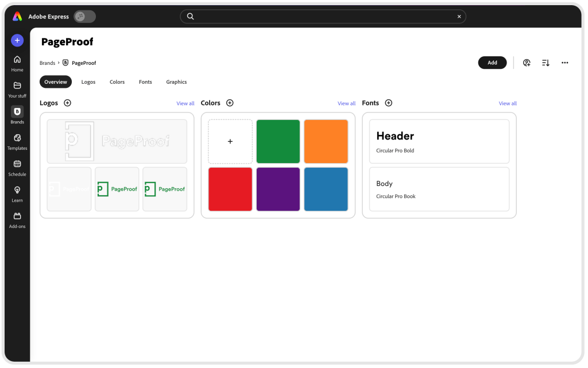The height and width of the screenshot is (368, 588).
Task: Toggle the switch beside Adobe Express
Action: pyautogui.click(x=84, y=17)
